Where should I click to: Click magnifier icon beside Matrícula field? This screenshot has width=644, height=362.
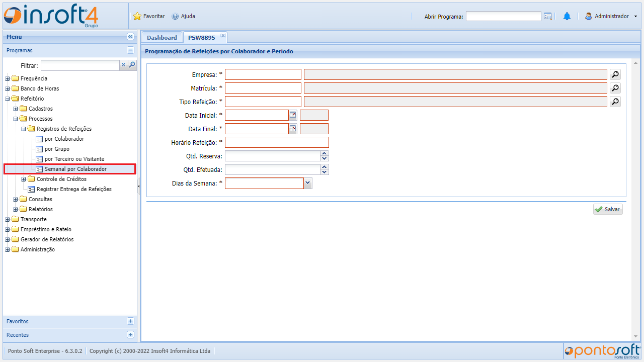[615, 88]
